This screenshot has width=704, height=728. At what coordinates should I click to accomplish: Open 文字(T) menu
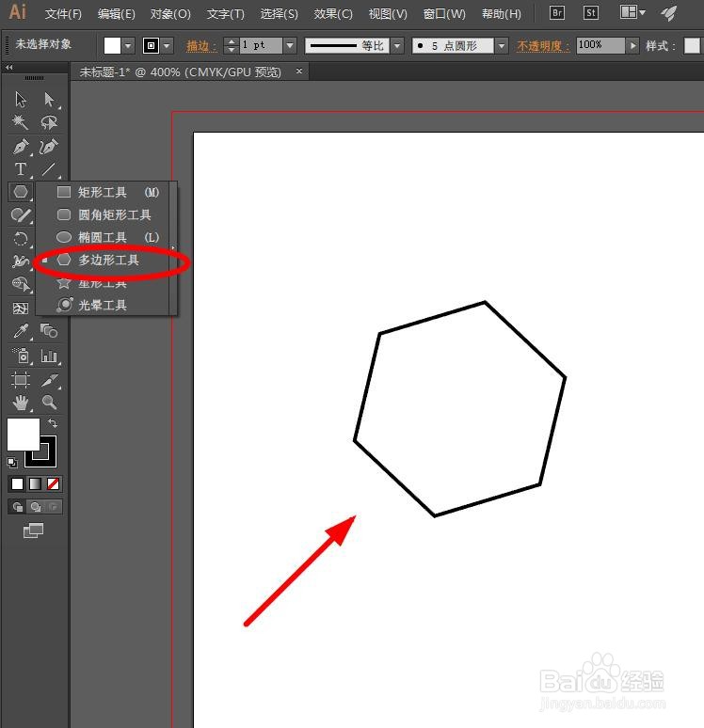(225, 14)
